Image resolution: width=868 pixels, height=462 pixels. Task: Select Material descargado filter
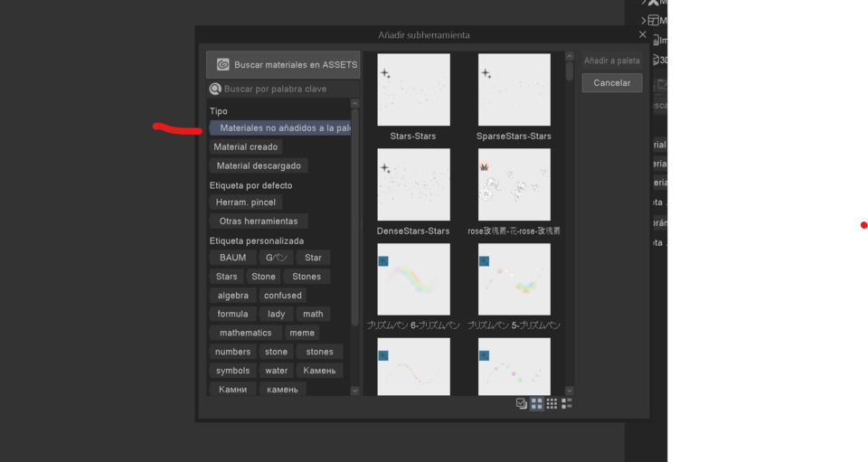259,165
